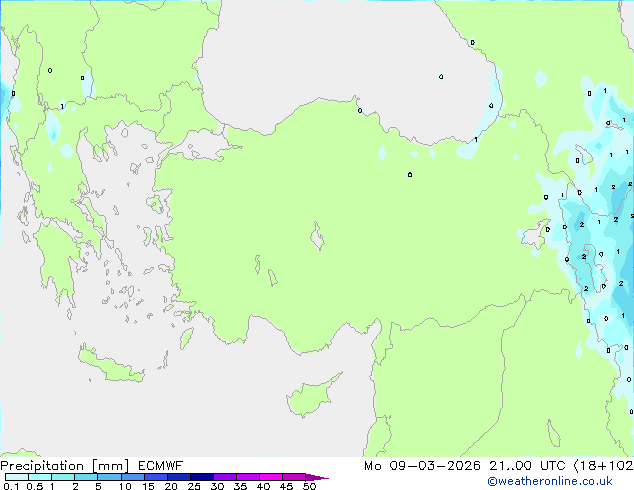Click the 15–20 mm legend swatch

point(156,477)
